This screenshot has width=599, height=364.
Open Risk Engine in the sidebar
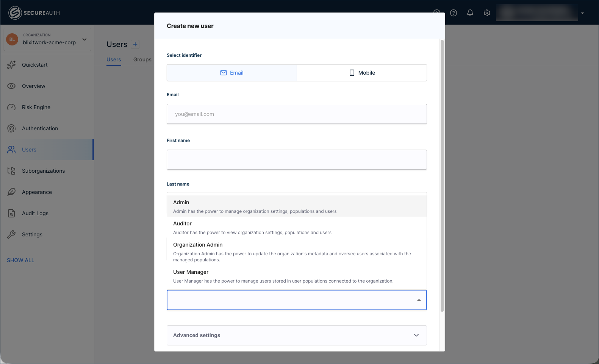47,107
